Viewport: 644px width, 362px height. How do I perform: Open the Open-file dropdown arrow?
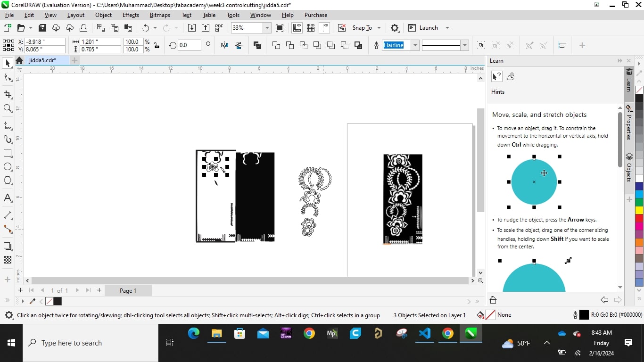[x=31, y=28]
